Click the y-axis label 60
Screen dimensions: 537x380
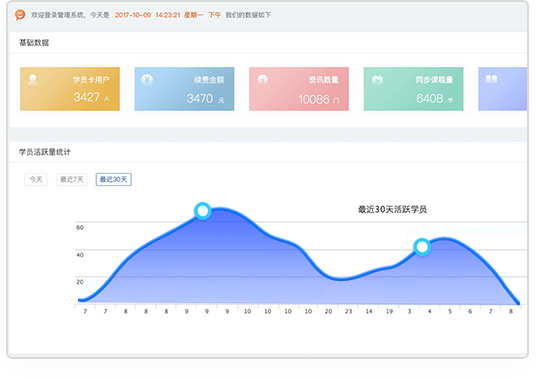pyautogui.click(x=80, y=228)
